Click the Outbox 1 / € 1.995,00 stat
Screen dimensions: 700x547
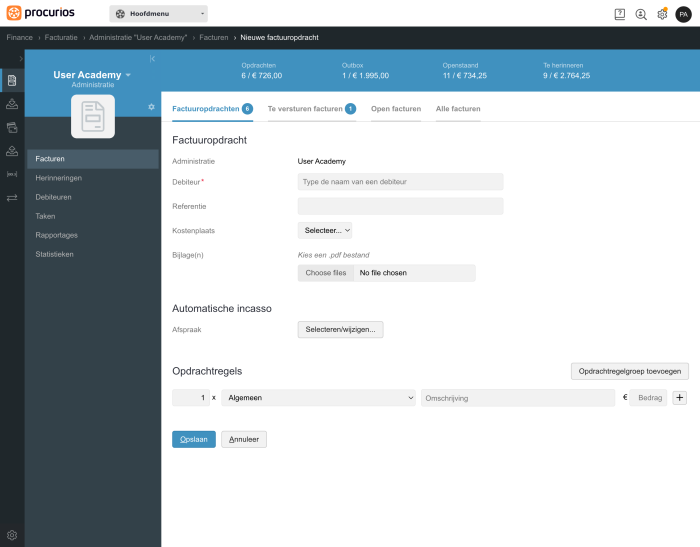tap(365, 71)
